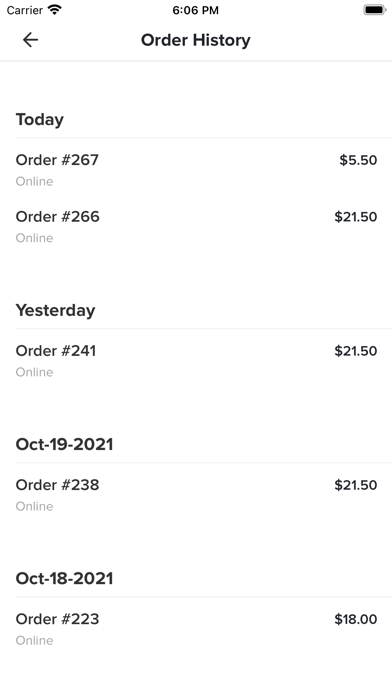Tap the Wi-Fi status icon
This screenshot has width=392, height=696.
[x=55, y=10]
